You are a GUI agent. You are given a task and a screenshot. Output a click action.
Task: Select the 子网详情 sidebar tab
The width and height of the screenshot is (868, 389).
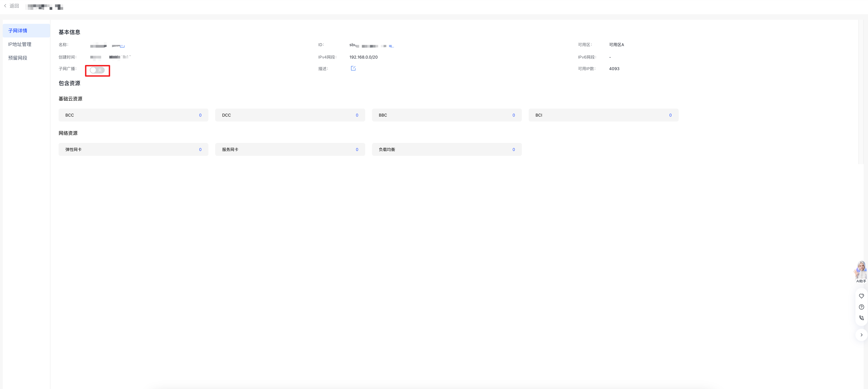tap(26, 31)
